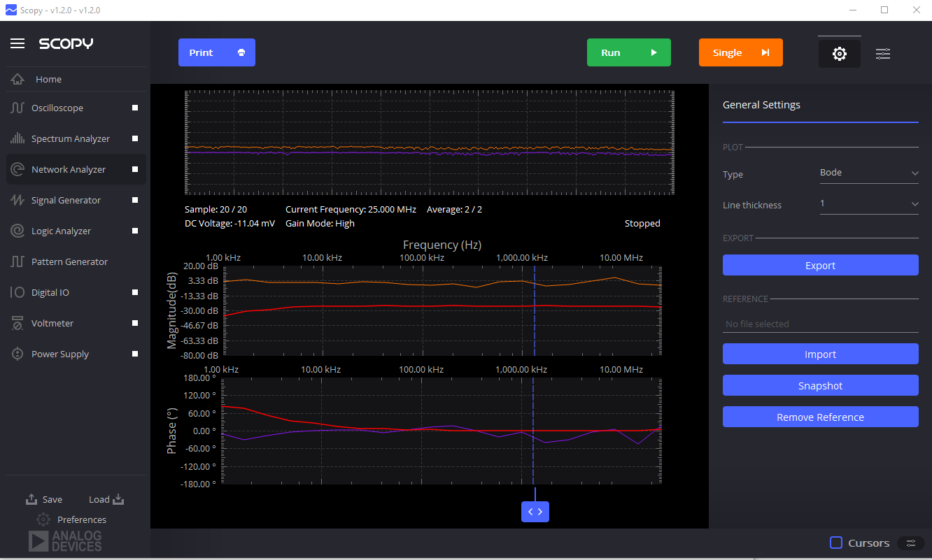
Task: Click the Load label
Action: 99,499
